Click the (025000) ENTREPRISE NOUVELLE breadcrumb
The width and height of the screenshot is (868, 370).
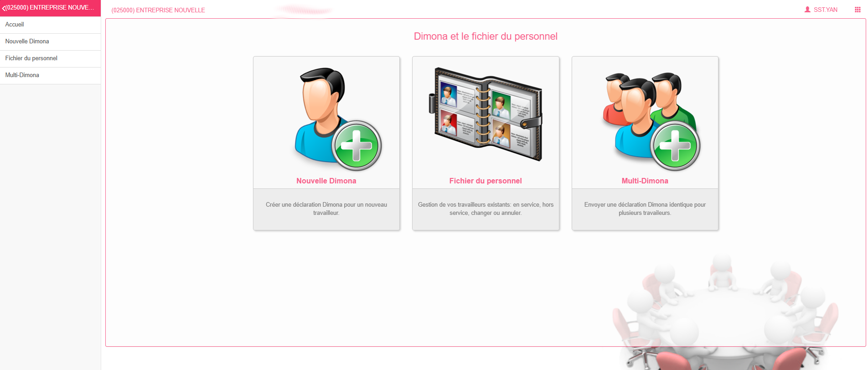(x=158, y=10)
